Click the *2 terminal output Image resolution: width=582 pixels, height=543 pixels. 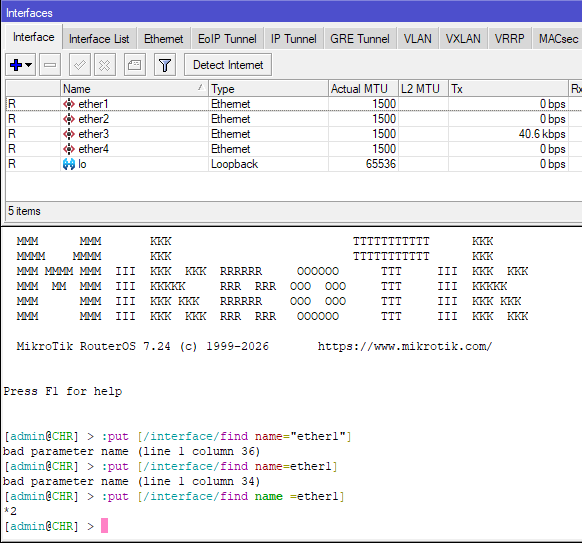10,511
